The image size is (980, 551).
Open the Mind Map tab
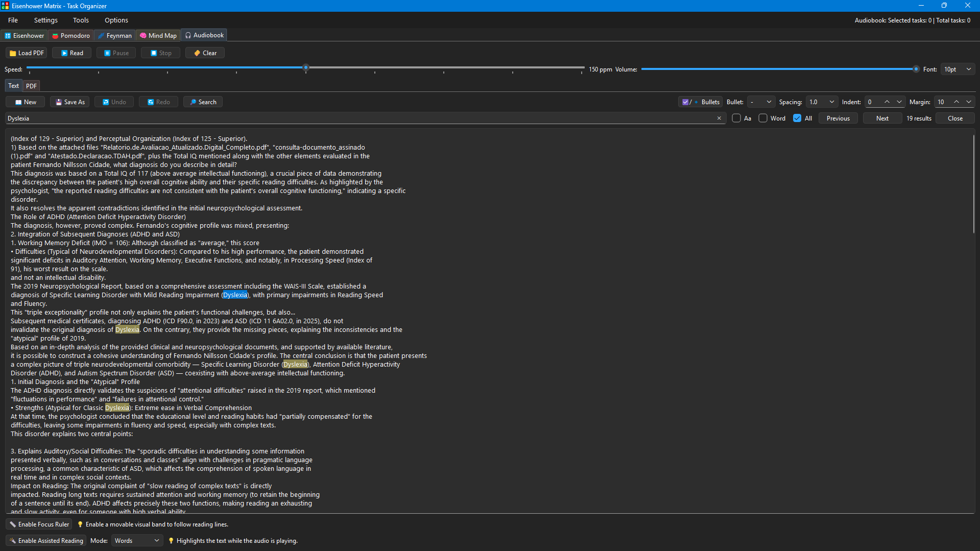point(158,36)
